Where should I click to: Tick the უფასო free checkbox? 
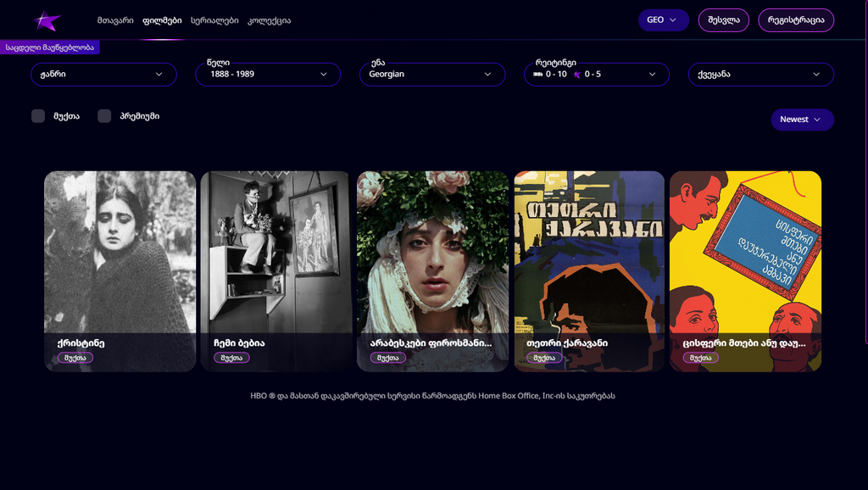38,116
